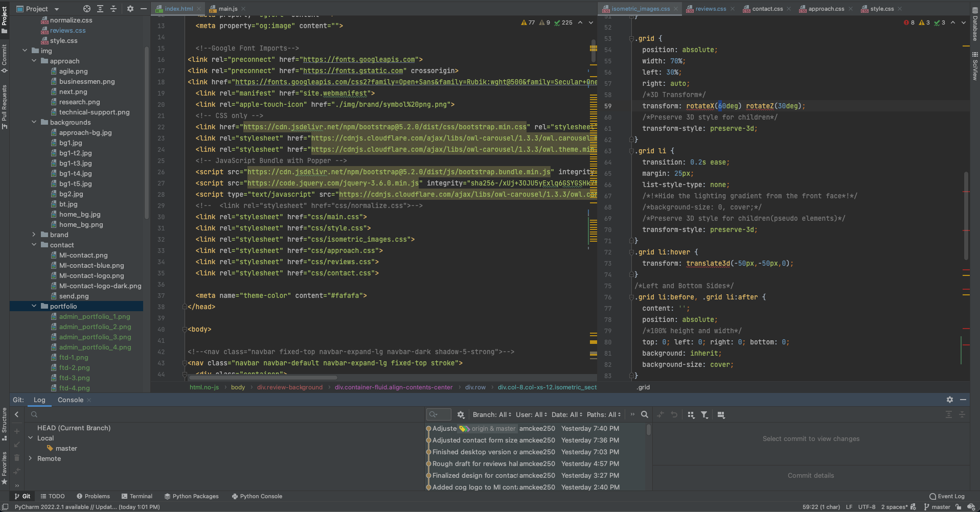Click the Collapse All icon in Project toolbar
The image size is (980, 512).
pyautogui.click(x=113, y=9)
